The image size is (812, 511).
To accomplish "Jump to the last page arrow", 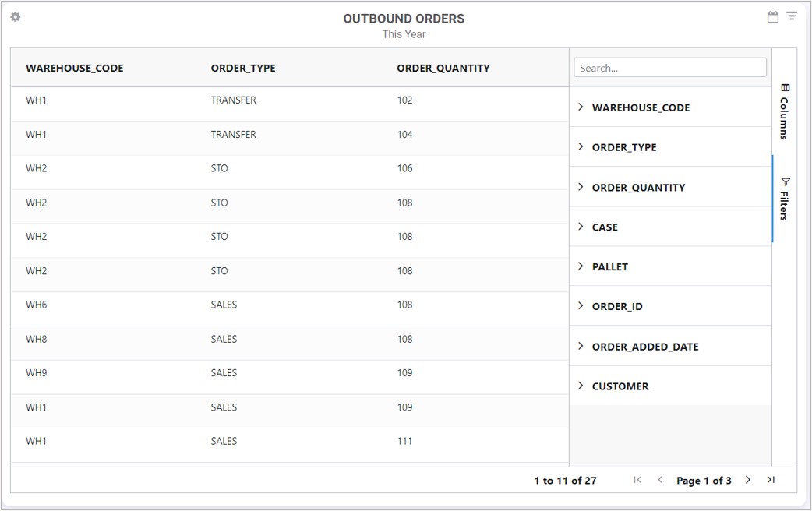I will point(771,480).
